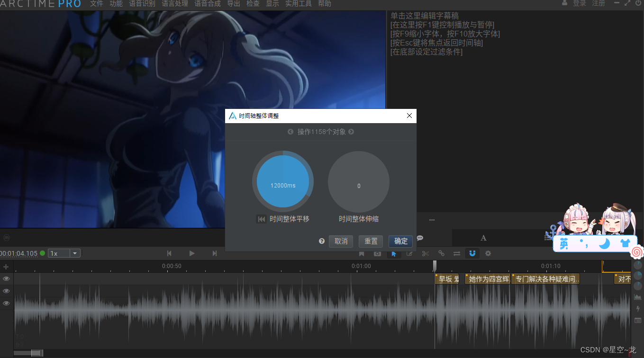Jump to the previous frame in playback

pos(169,253)
